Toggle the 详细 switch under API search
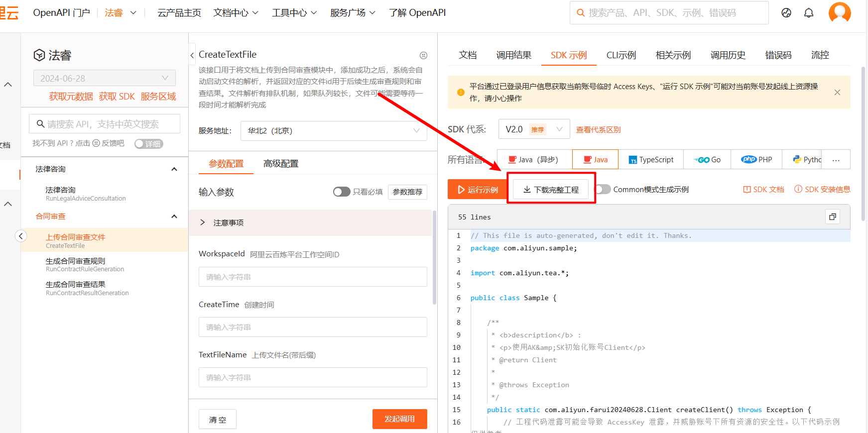The image size is (868, 433). 149,144
